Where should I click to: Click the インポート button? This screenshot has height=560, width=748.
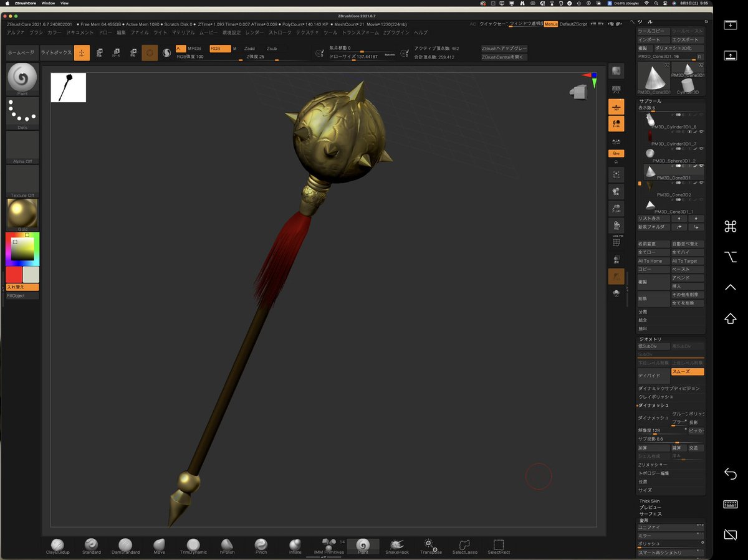click(x=653, y=39)
